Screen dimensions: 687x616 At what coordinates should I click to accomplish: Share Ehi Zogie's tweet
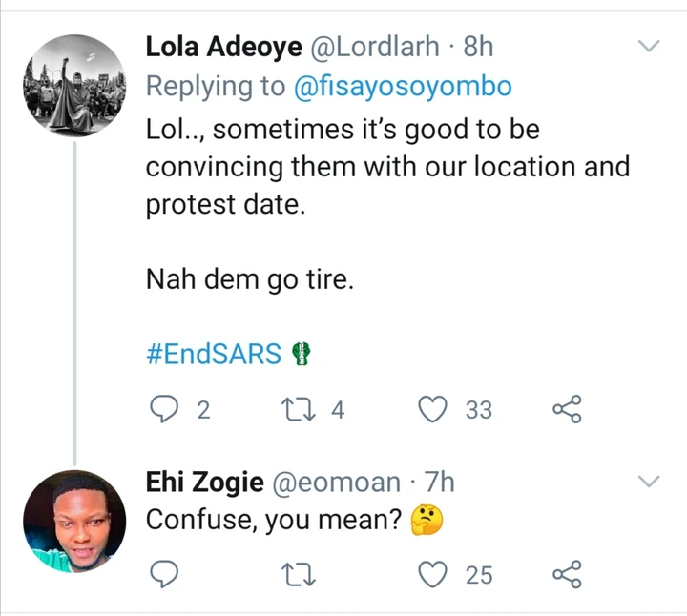pos(567,575)
